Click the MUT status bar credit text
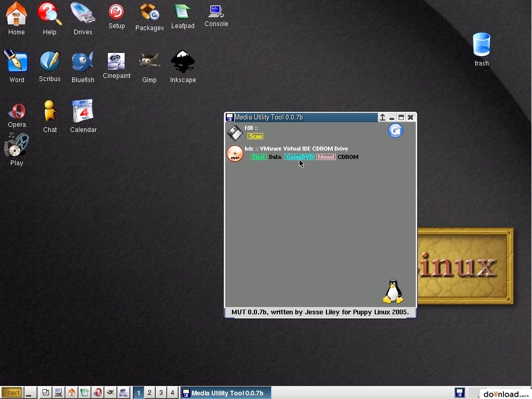 pos(320,312)
